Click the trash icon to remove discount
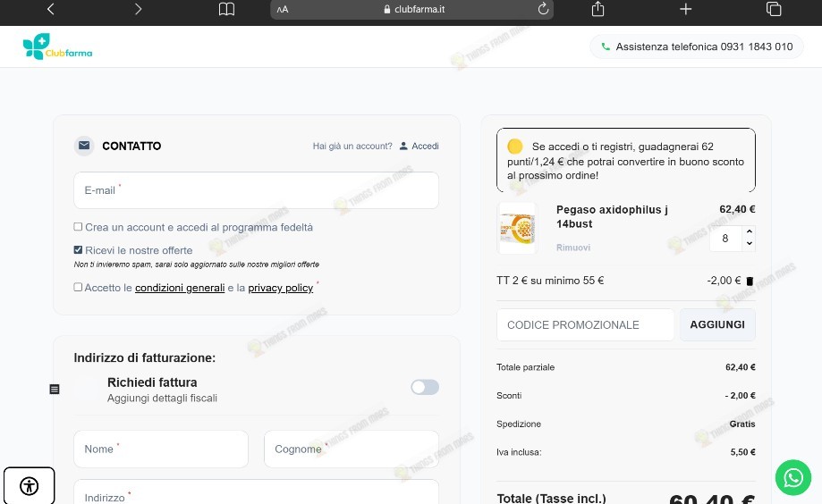The width and height of the screenshot is (822, 504). click(x=750, y=281)
